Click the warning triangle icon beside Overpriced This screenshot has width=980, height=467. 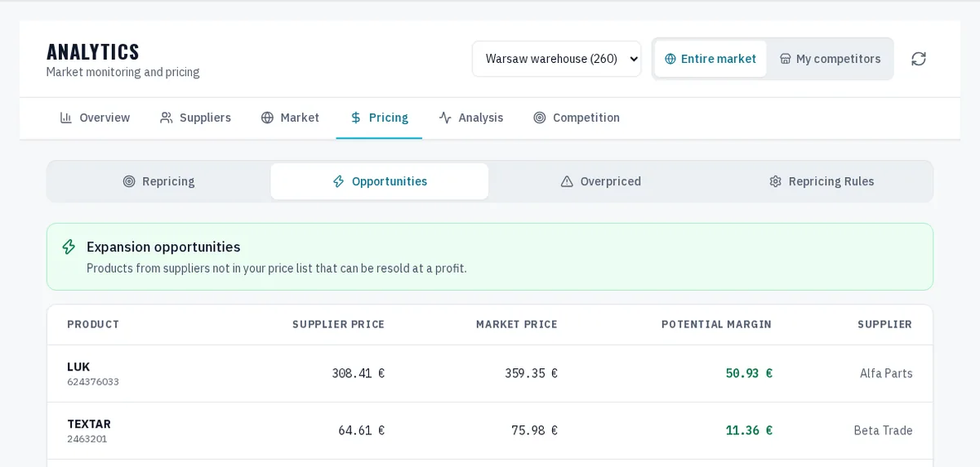(567, 181)
